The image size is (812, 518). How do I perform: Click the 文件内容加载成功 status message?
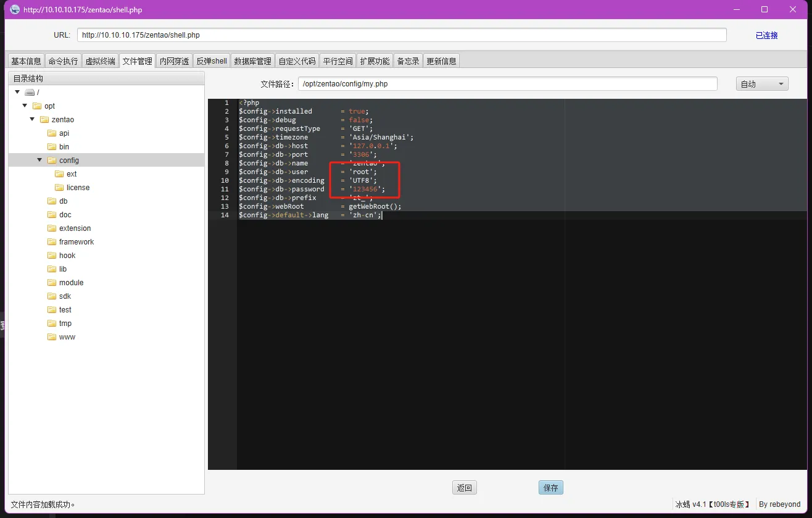point(43,504)
